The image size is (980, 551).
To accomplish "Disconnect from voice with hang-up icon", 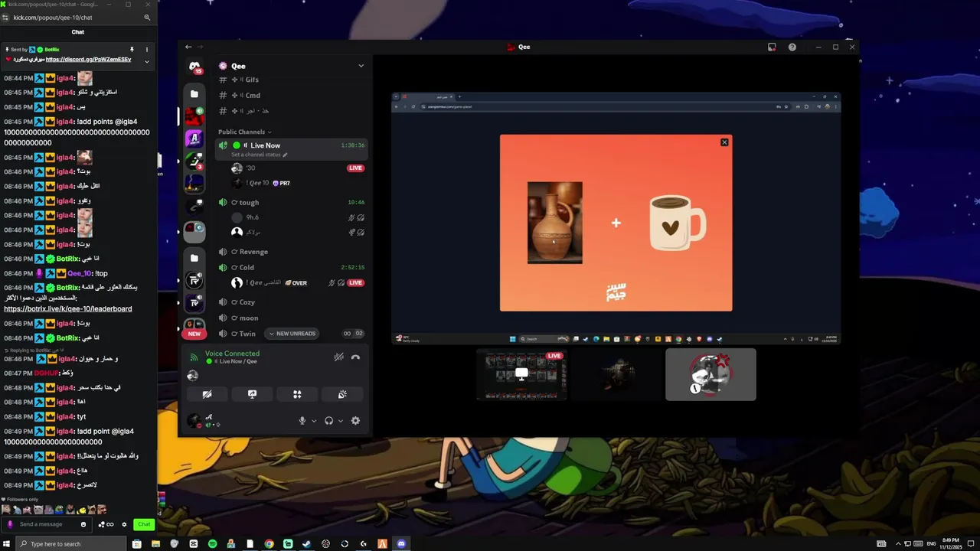I will [x=355, y=357].
